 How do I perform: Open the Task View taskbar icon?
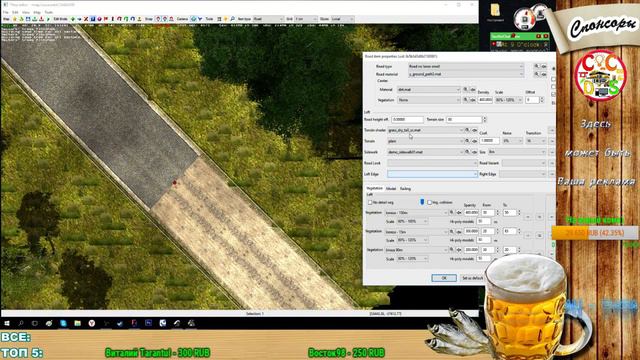(x=35, y=323)
